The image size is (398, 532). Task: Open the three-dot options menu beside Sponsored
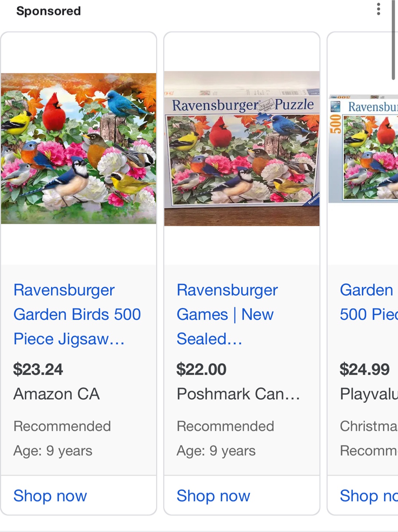(x=378, y=9)
